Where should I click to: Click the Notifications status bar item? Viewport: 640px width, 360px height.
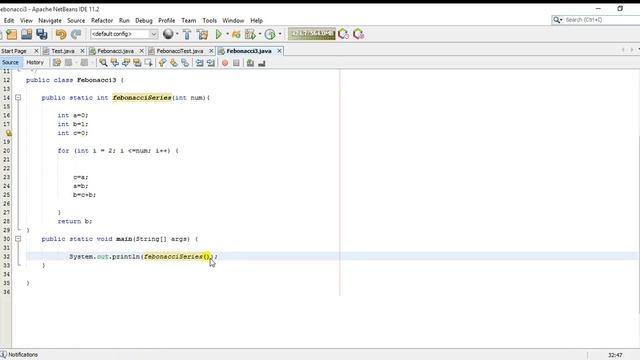(x=19, y=355)
